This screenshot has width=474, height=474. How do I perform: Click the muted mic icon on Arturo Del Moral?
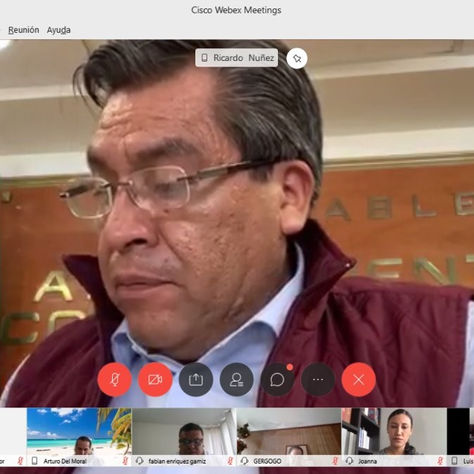click(125, 461)
